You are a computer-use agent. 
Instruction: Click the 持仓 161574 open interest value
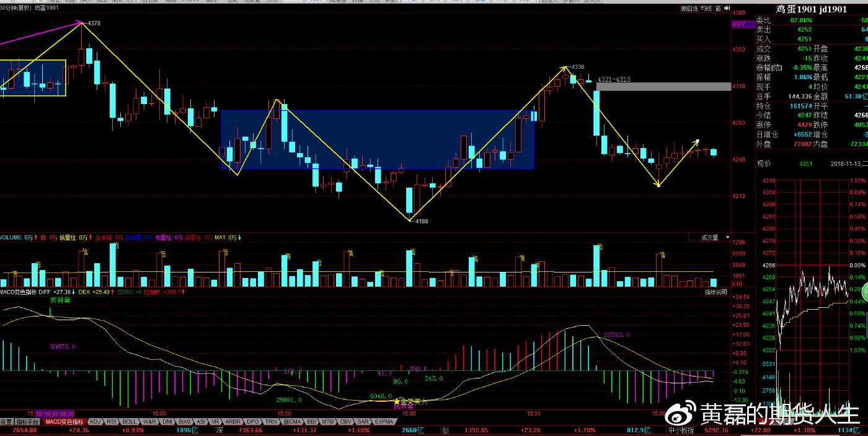(x=801, y=106)
